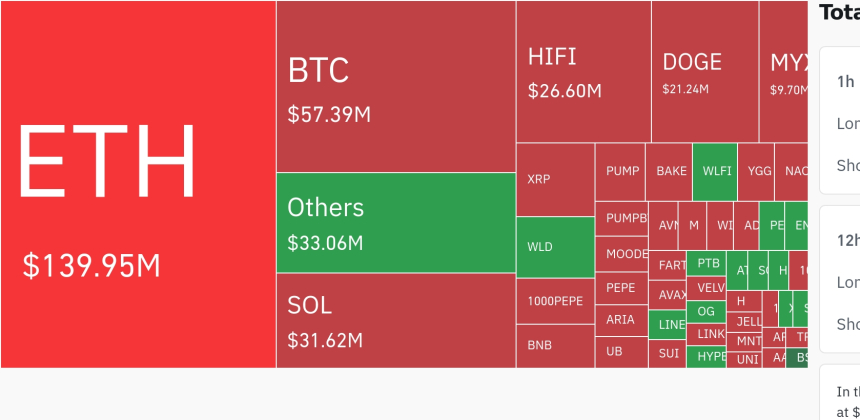Click the SUI tile

pyautogui.click(x=667, y=353)
